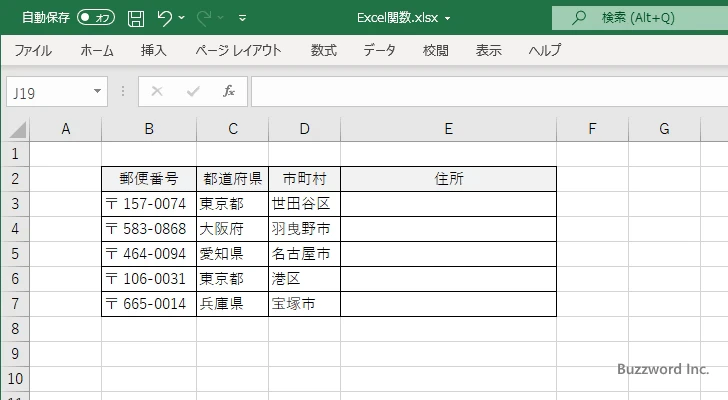728x400 pixels.
Task: Click the 市町村 header cell
Action: coord(305,179)
